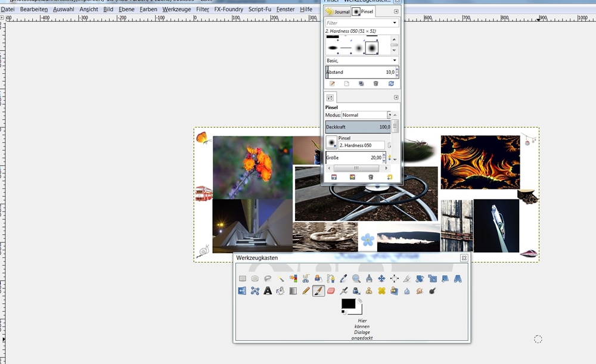Select the Blend gradient tool
This screenshot has height=364, width=596.
(293, 291)
